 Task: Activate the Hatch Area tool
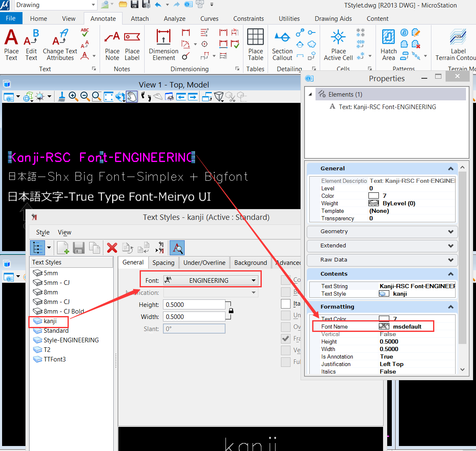[388, 45]
